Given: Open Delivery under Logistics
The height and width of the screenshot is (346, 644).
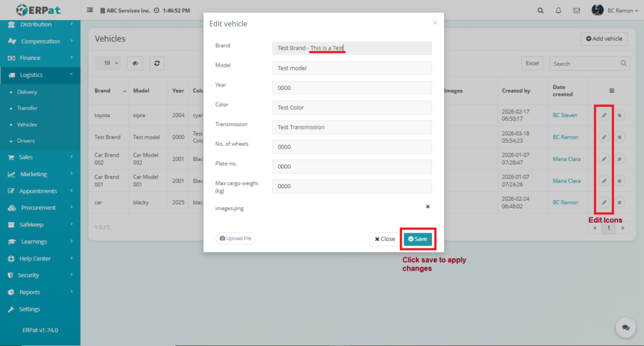Looking at the screenshot, I should click(x=27, y=92).
